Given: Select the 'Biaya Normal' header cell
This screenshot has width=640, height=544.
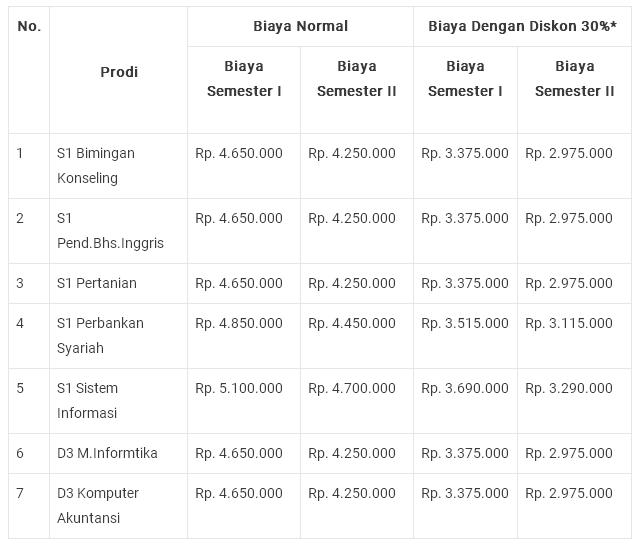Looking at the screenshot, I should [300, 26].
